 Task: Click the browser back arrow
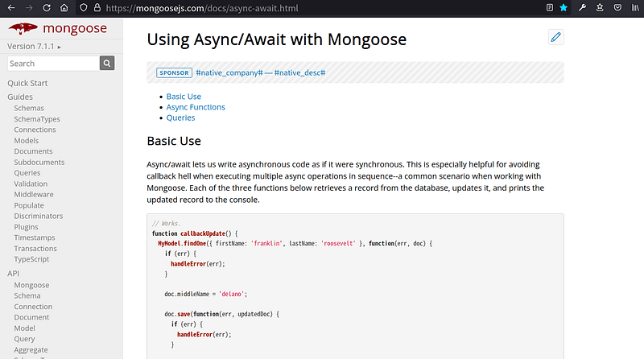pos(11,8)
